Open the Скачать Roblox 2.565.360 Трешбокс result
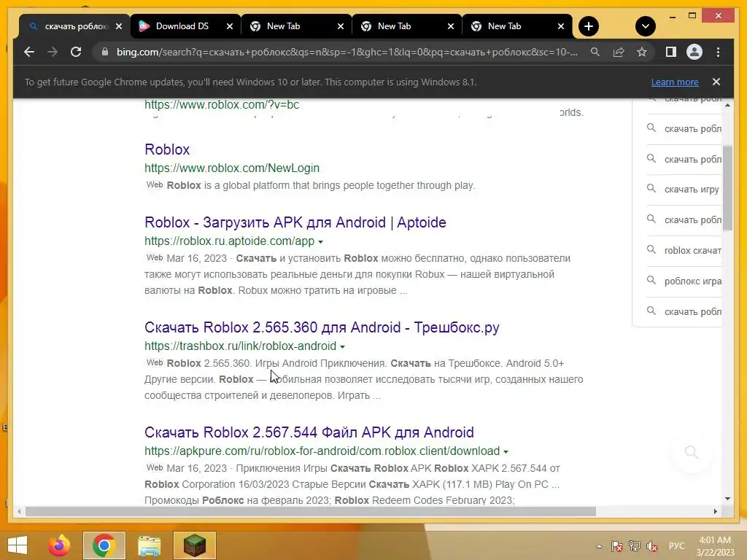 (322, 327)
